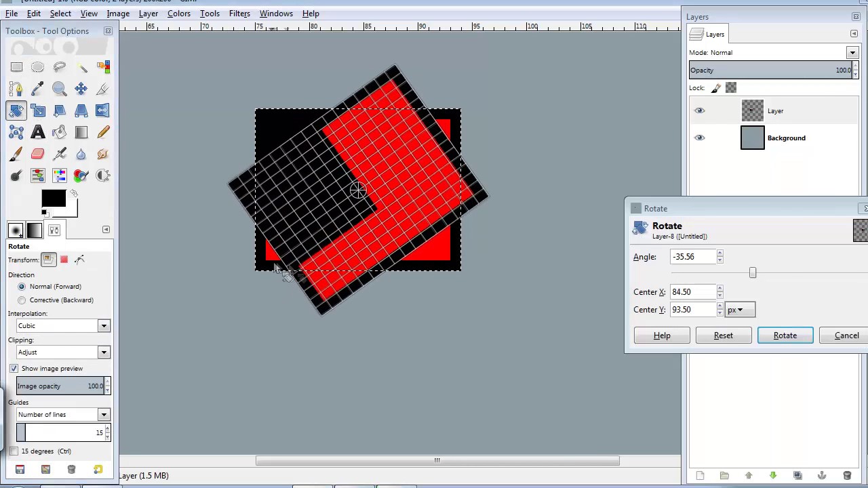Screen dimensions: 868x488
Task: Open the toolbox tab configuration arrow menu
Action: tap(106, 230)
